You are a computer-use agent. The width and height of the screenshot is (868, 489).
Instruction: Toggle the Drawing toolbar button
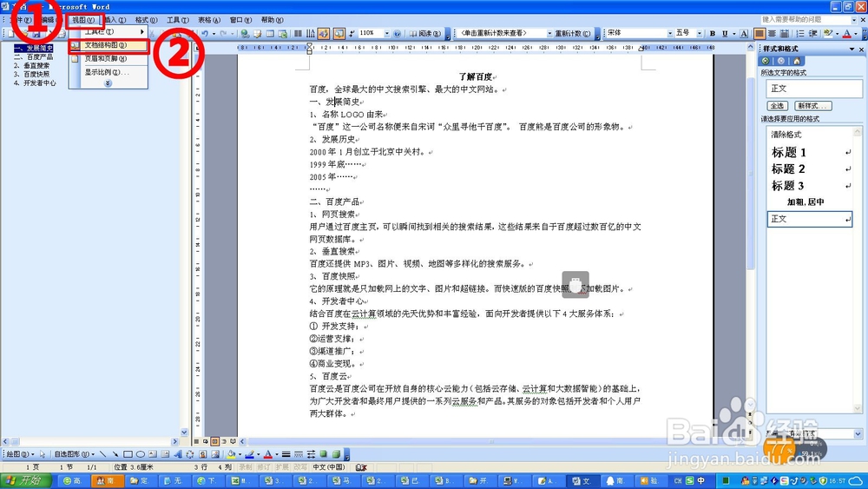tap(323, 33)
